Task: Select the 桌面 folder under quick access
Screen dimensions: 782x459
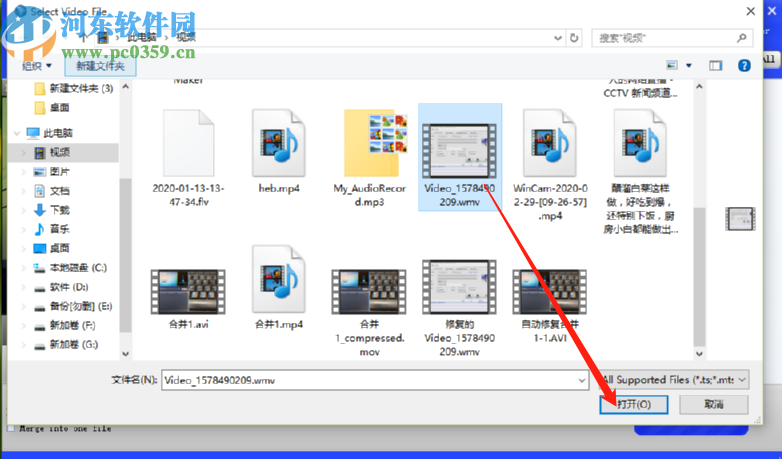Action: [x=52, y=108]
